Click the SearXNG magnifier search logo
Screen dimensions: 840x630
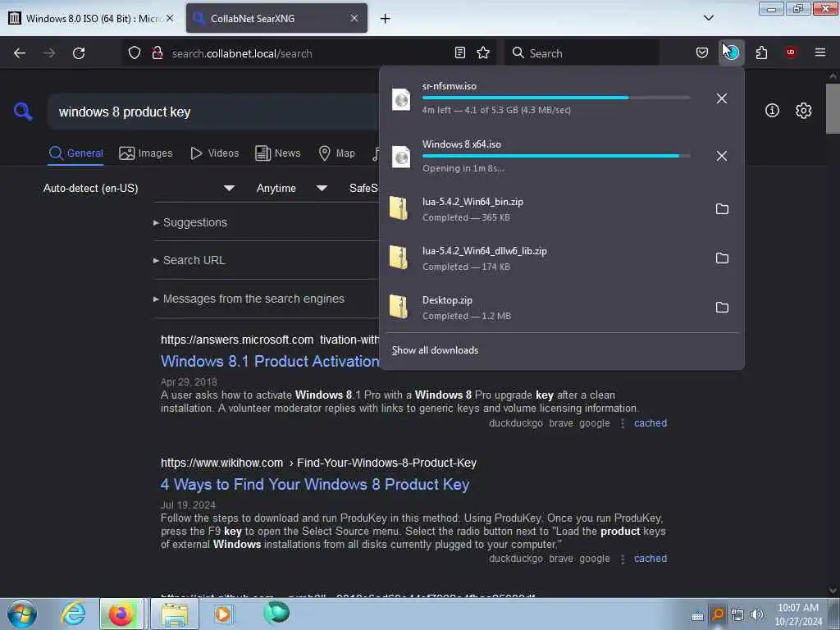[23, 112]
